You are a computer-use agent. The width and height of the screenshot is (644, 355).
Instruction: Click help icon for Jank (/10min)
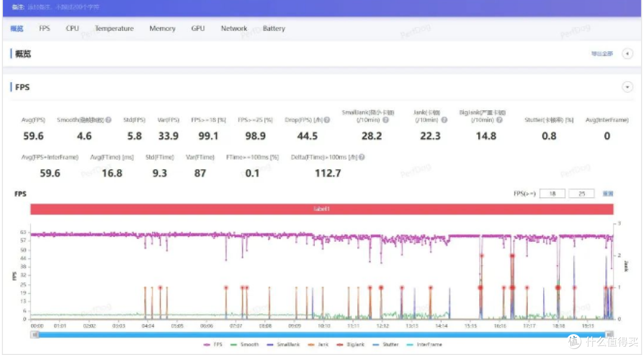(444, 120)
